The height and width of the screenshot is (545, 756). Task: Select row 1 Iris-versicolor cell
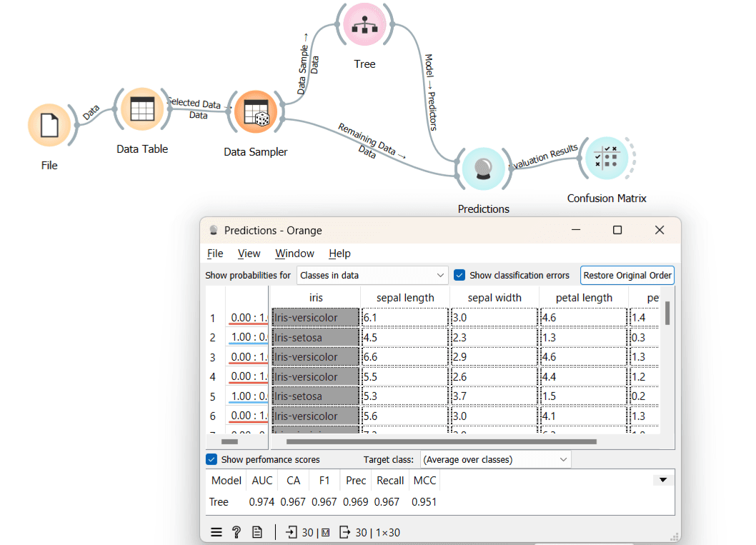click(x=316, y=318)
